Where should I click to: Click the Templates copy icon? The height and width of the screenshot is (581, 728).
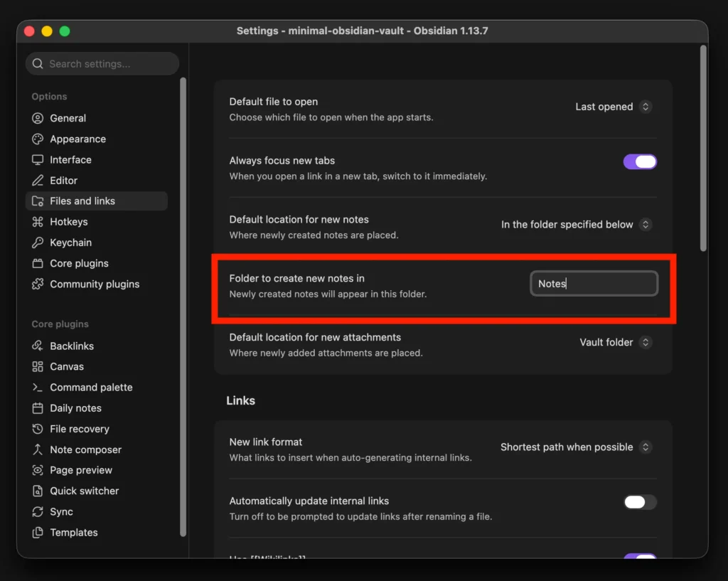(x=38, y=532)
